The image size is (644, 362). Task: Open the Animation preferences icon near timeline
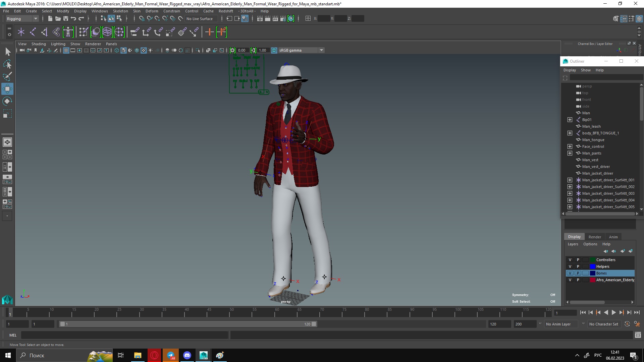[x=637, y=324]
